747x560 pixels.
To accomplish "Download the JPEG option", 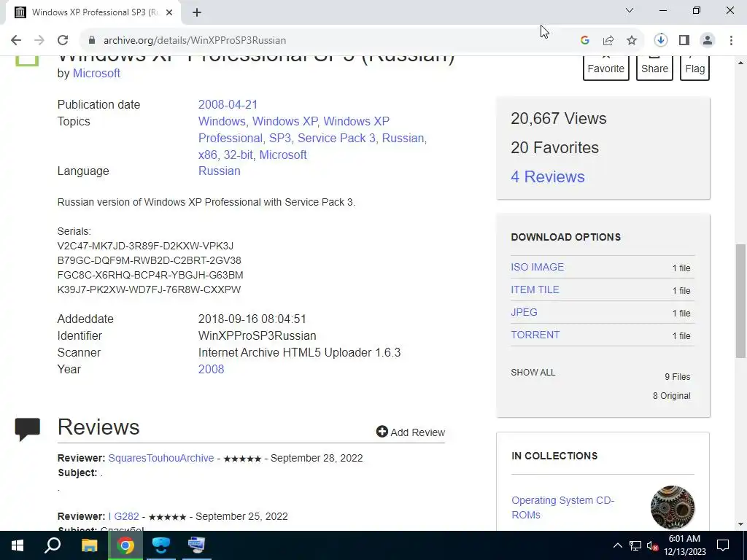I will point(524,312).
